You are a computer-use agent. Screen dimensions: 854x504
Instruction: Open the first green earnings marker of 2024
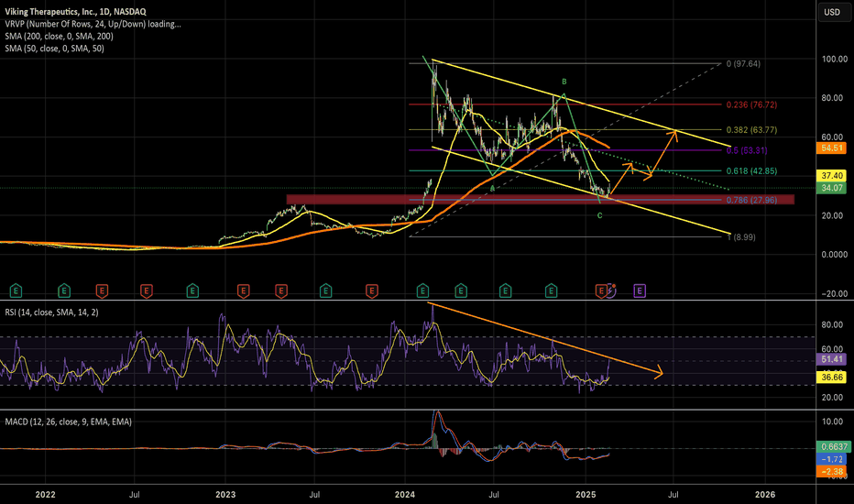click(422, 291)
